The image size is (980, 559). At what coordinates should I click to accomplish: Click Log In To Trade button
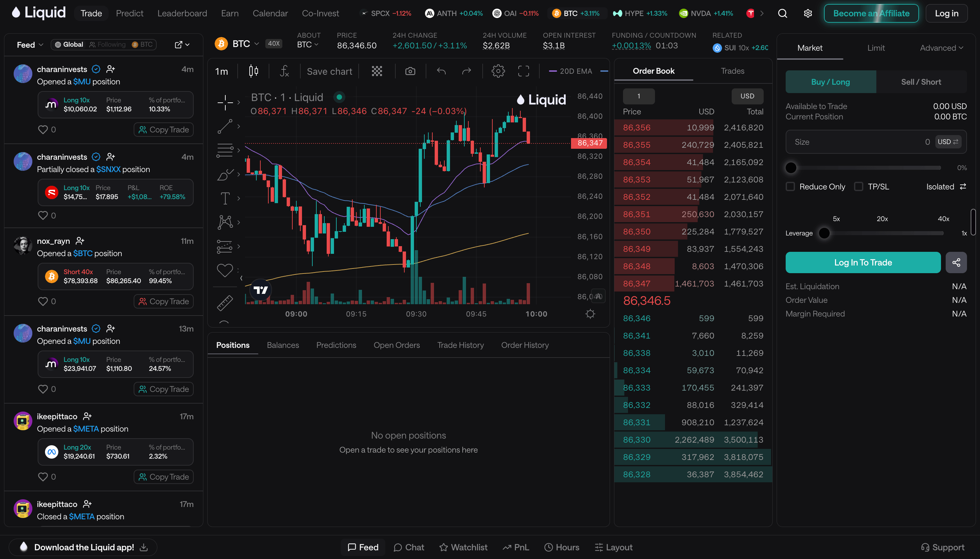[x=863, y=262]
